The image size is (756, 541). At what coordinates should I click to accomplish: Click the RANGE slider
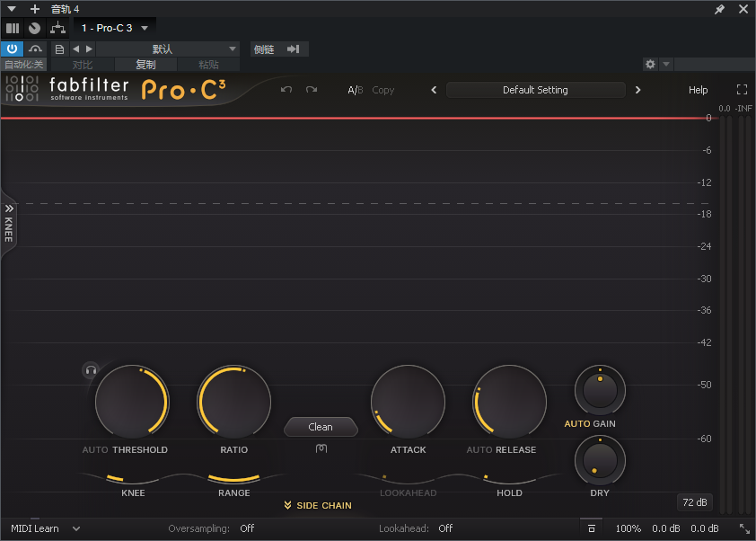click(233, 478)
